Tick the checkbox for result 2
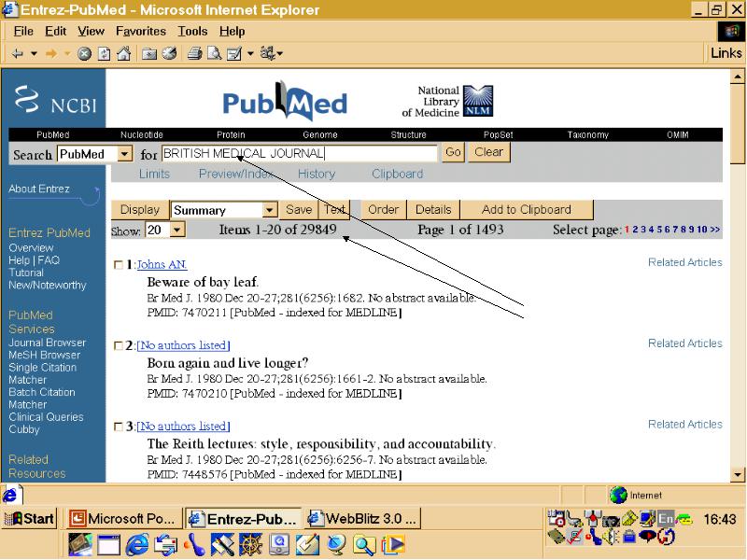This screenshot has height=560, width=747. tap(119, 345)
